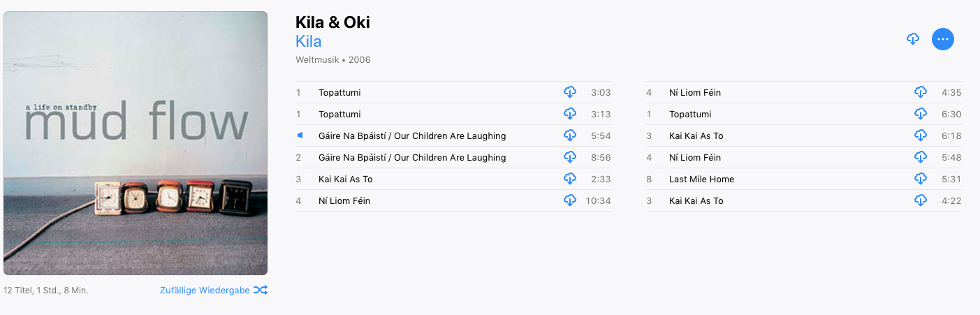
Task: Open the blue more options button
Action: (942, 39)
